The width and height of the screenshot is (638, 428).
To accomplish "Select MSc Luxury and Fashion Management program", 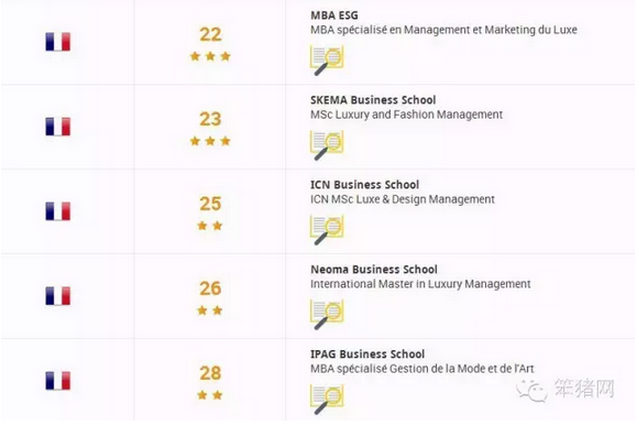I will [406, 115].
